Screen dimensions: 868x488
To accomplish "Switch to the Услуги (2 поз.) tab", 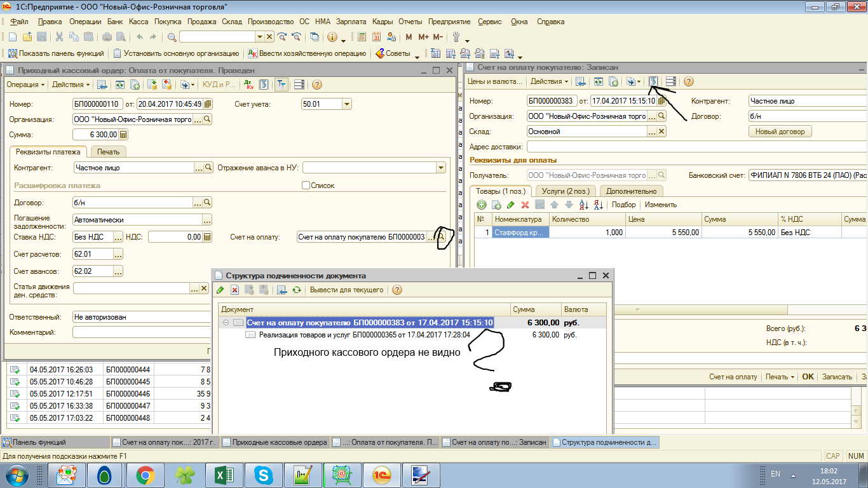I will [x=566, y=191].
